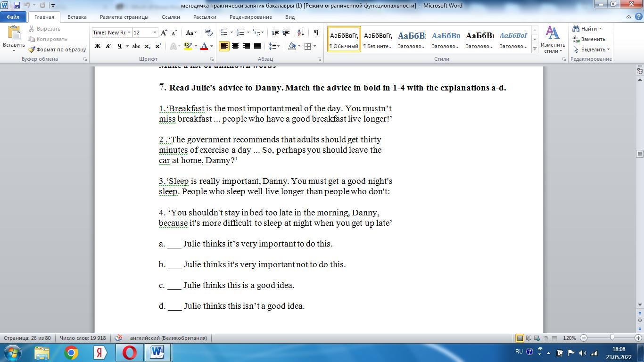Click the Windows Start button
The width and height of the screenshot is (644, 362).
pyautogui.click(x=12, y=353)
